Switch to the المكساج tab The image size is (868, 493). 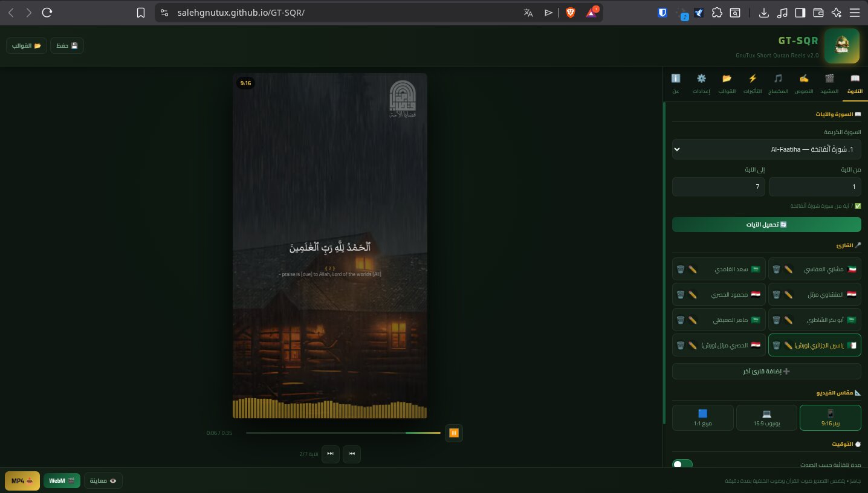779,84
